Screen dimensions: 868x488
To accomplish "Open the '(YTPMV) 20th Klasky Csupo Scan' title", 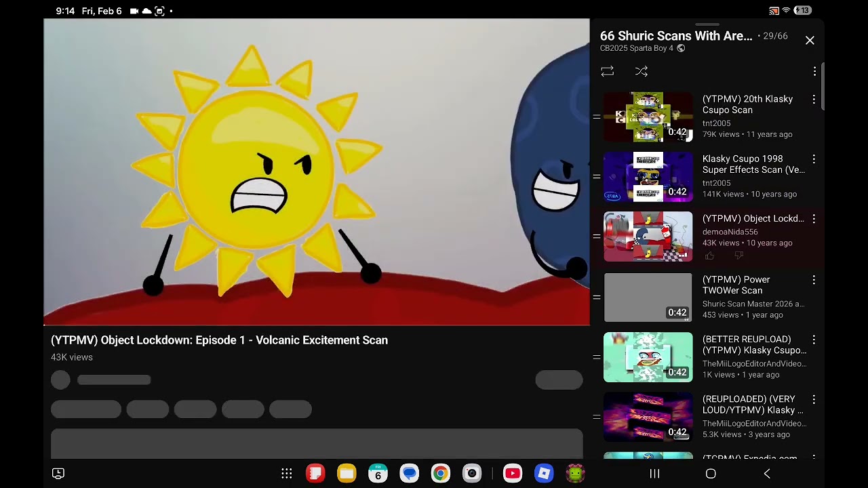I will pos(747,104).
